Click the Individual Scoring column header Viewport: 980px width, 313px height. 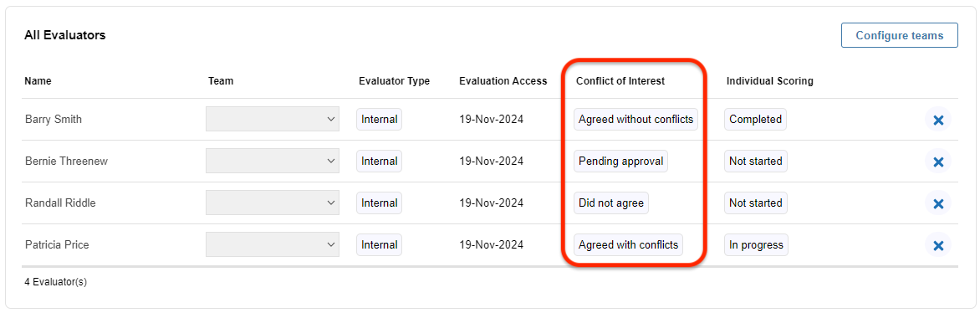(x=769, y=80)
